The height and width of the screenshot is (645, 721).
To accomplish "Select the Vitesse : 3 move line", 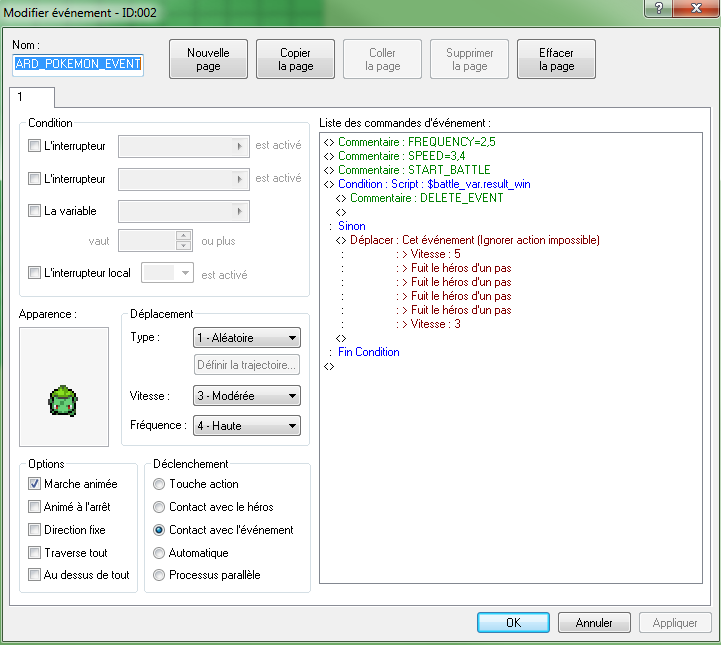I will pyautogui.click(x=428, y=324).
